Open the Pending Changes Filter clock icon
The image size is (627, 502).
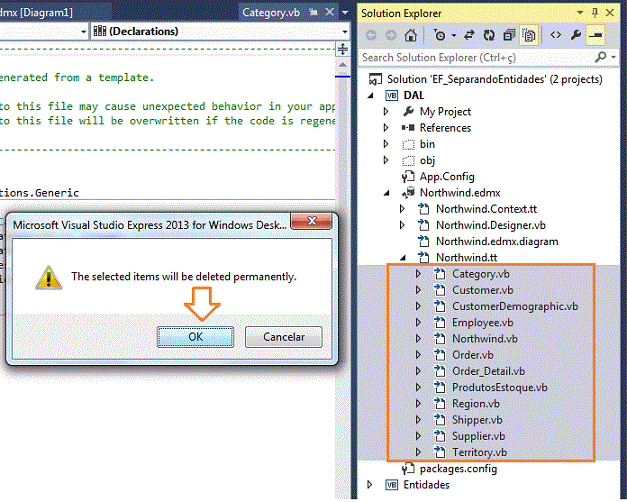[440, 36]
